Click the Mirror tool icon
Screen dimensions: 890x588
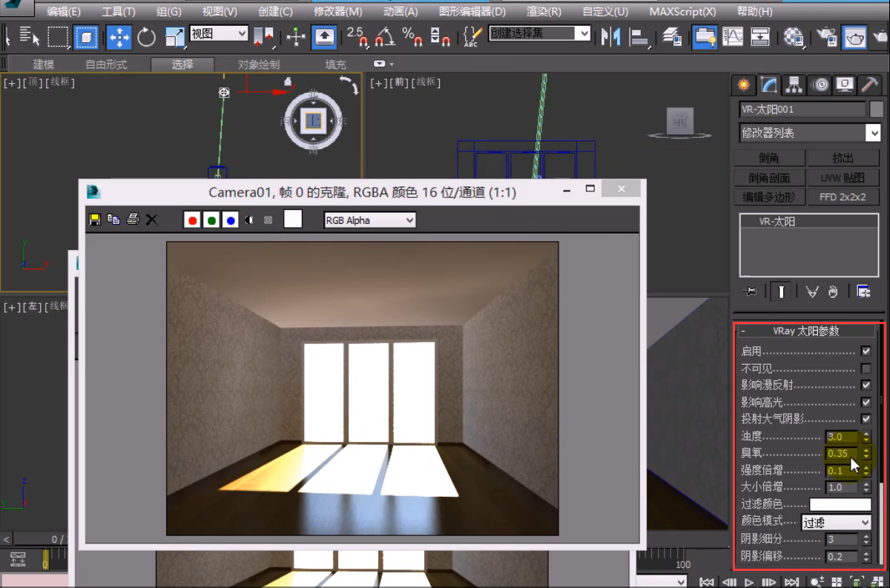click(610, 36)
